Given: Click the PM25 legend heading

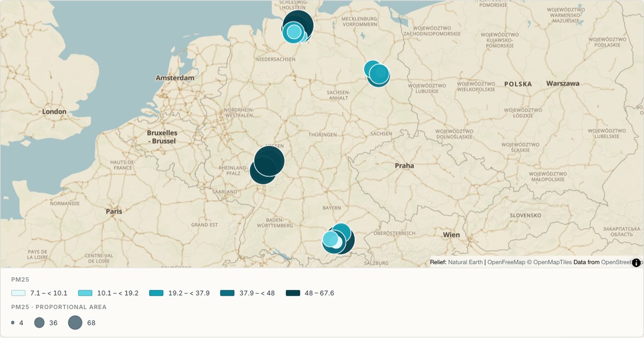Looking at the screenshot, I should coord(20,280).
